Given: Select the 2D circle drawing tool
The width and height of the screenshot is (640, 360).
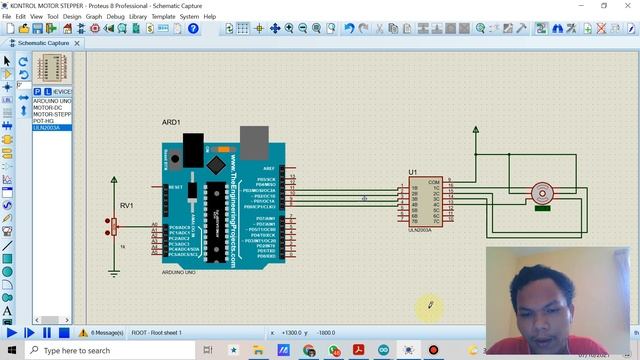Looking at the screenshot, I should [7, 272].
